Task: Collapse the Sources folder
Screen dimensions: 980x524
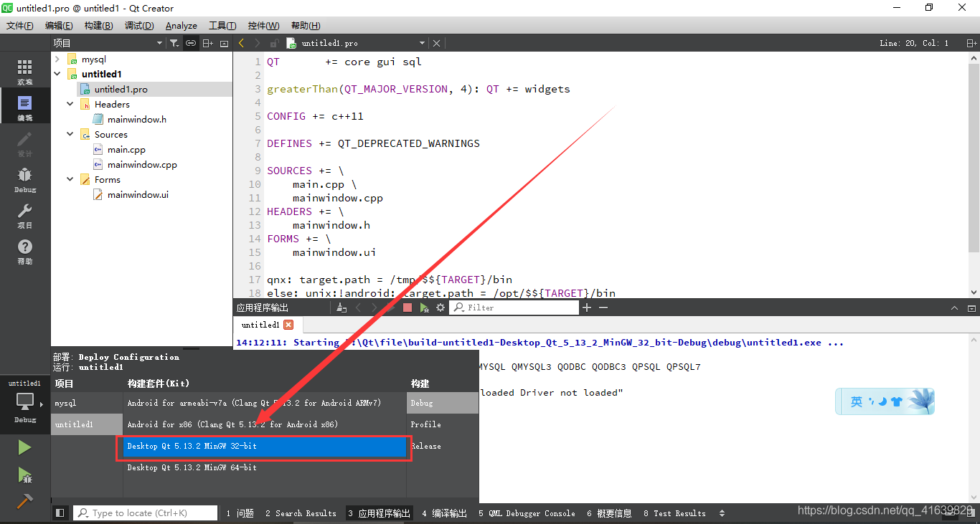Action: 70,134
